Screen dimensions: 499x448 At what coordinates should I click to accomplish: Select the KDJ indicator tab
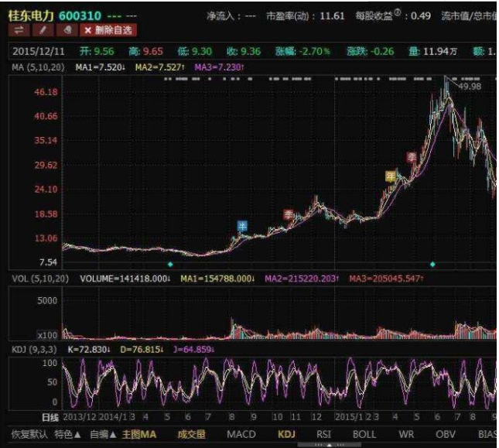[x=286, y=434]
